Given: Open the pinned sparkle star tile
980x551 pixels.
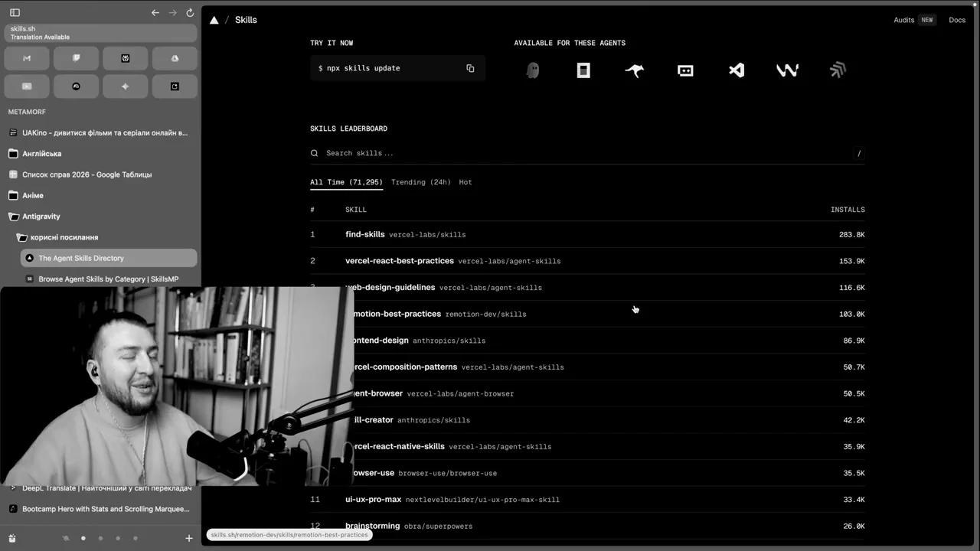Looking at the screenshot, I should (126, 86).
